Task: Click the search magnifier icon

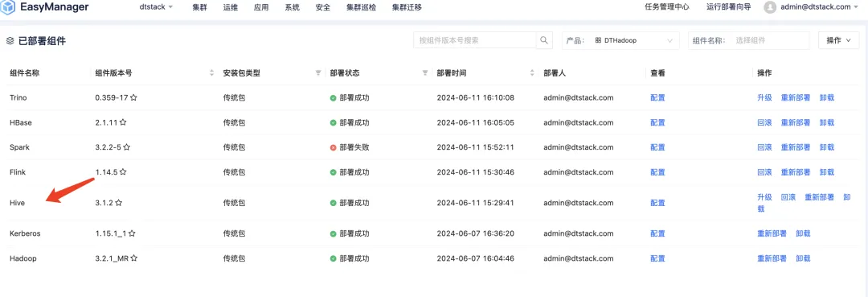Action: tap(544, 40)
